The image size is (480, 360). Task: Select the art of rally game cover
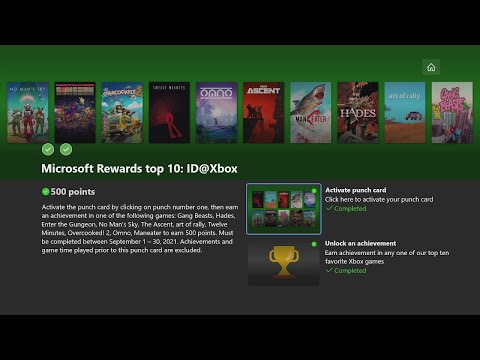click(405, 113)
